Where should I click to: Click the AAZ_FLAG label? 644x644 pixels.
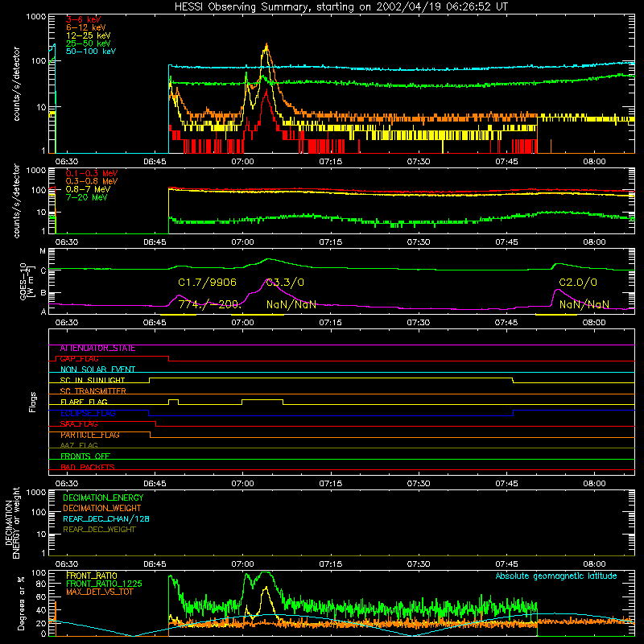pos(79,445)
